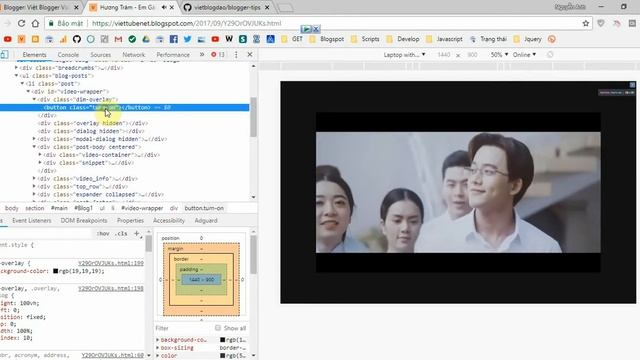The height and width of the screenshot is (360, 640).
Task: Open the Performance tab
Action: click(x=173, y=55)
